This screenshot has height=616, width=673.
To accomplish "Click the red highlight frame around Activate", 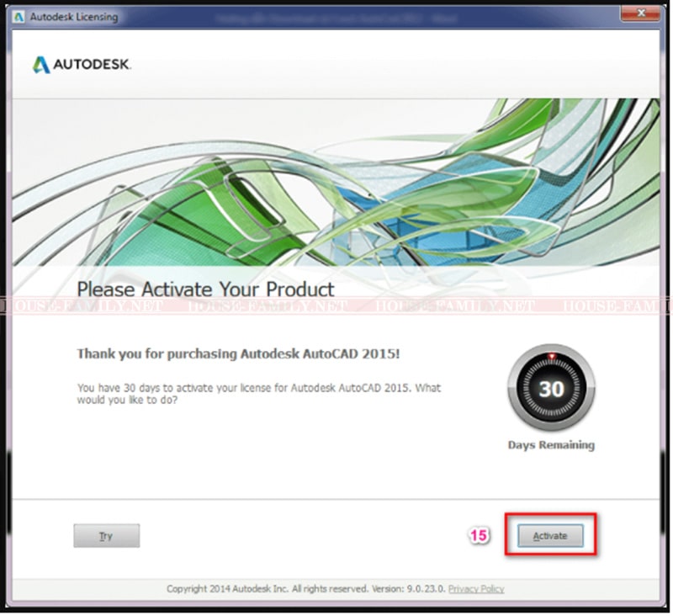I will 550,534.
